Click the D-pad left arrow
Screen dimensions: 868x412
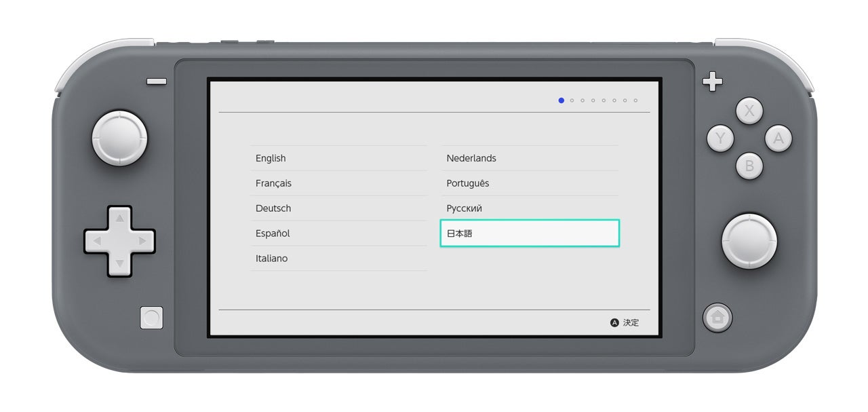coord(97,241)
